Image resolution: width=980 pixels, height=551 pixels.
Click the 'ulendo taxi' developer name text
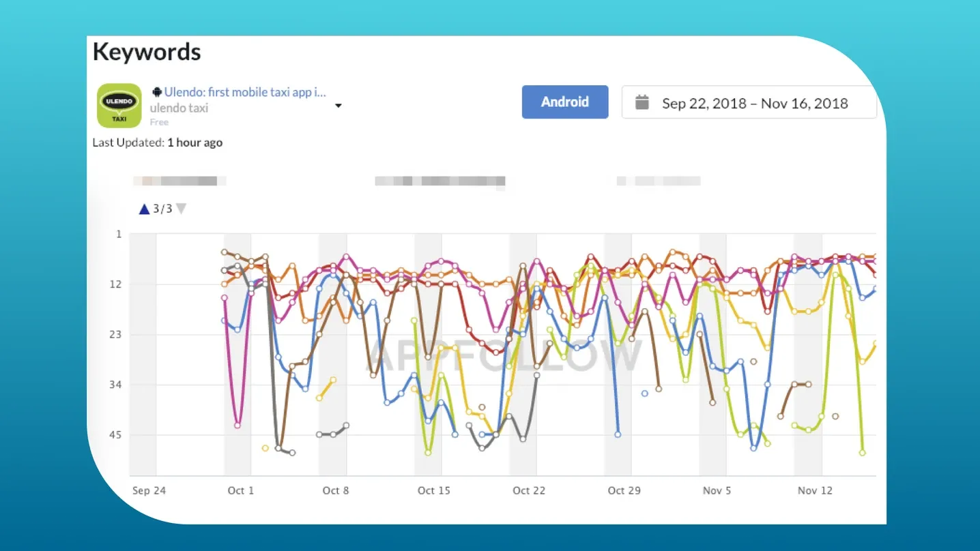click(179, 108)
